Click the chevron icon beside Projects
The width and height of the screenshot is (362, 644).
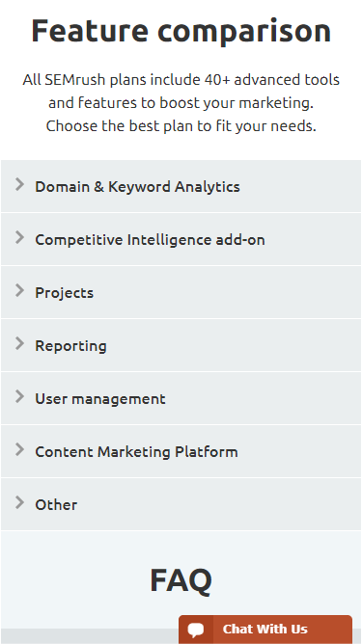(x=19, y=290)
